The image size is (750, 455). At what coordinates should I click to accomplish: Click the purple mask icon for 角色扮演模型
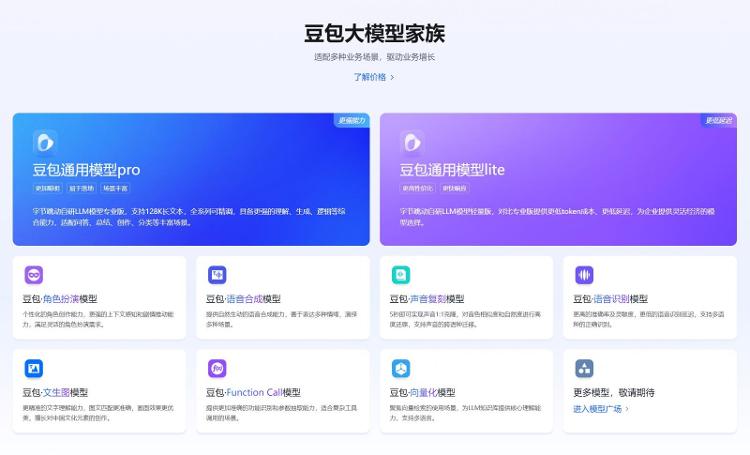[33, 275]
